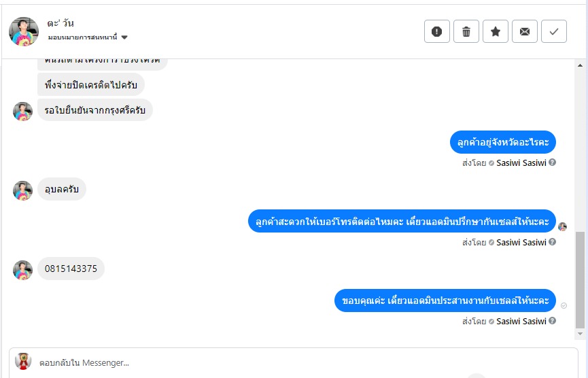Click customer avatar beside อุบลครับ message
This screenshot has height=378, width=588.
pos(22,190)
